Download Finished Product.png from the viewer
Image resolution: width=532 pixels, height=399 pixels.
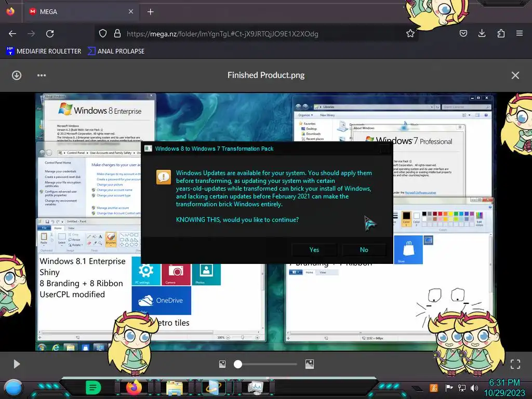17,75
